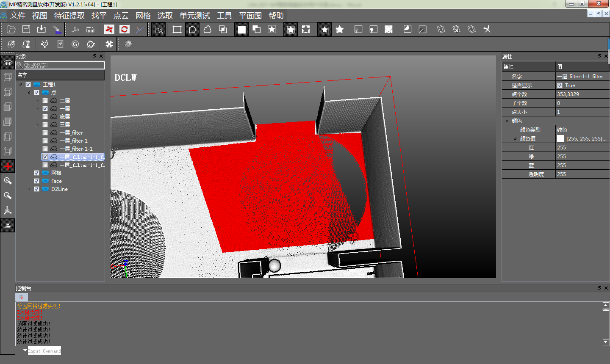Expand the D2Line tree node

tap(29, 189)
